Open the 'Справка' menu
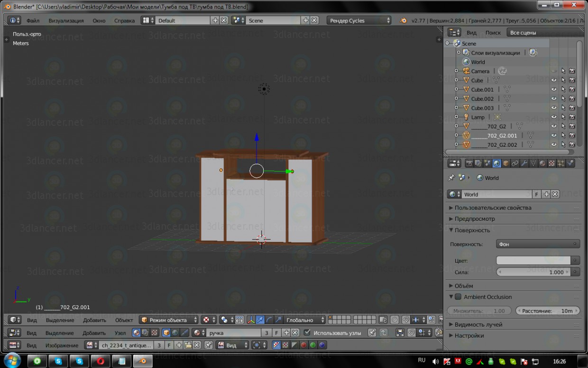This screenshot has width=588, height=368. pyautogui.click(x=124, y=21)
